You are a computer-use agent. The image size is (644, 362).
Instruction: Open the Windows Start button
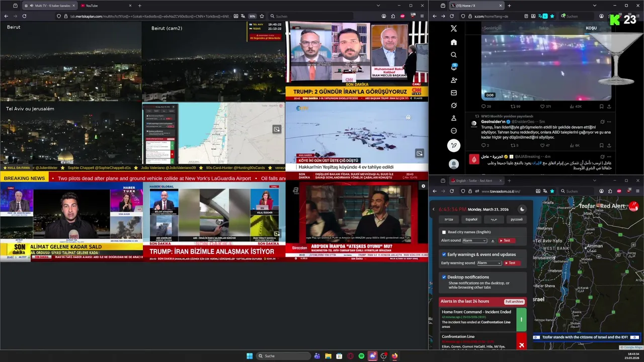[250, 356]
